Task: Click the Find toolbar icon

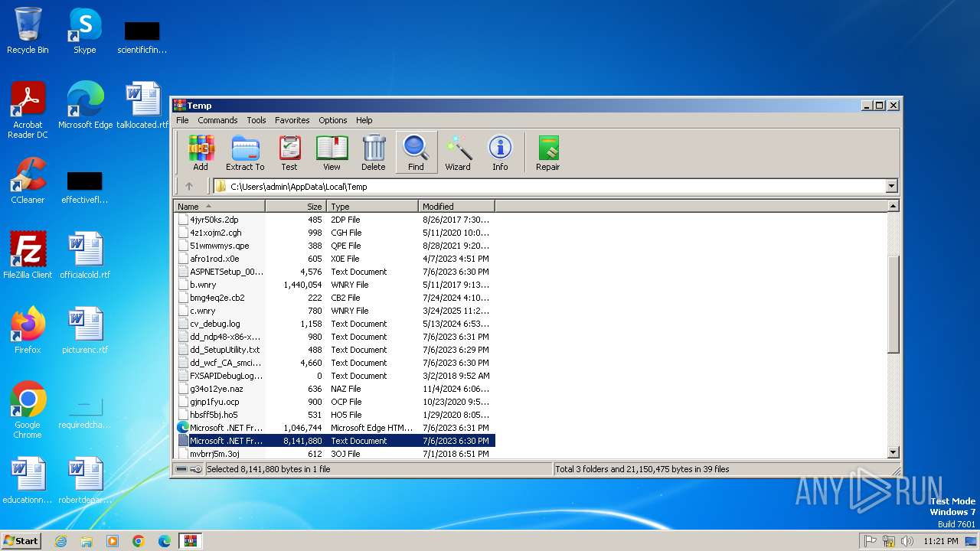Action: pyautogui.click(x=416, y=152)
